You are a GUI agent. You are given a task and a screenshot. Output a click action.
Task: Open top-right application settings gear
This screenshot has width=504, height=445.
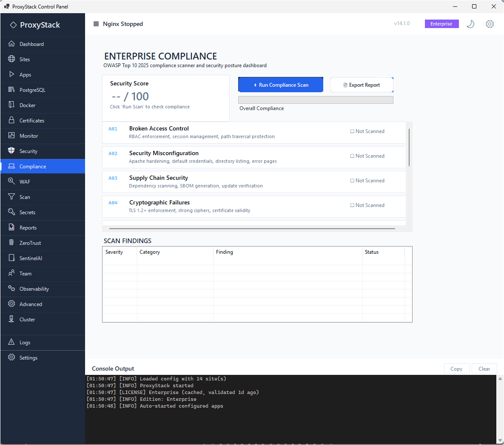(x=490, y=24)
